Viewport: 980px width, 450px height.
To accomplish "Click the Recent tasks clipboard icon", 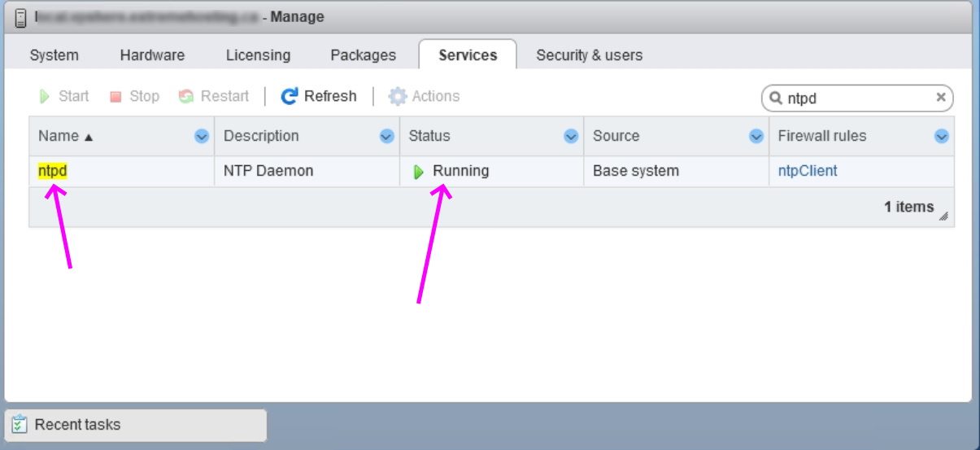I will 20,425.
